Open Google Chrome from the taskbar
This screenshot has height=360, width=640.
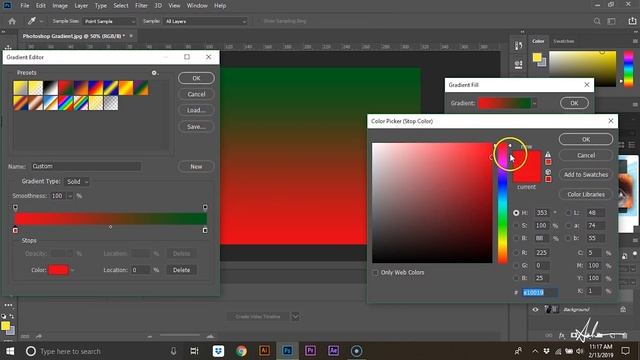point(241,351)
